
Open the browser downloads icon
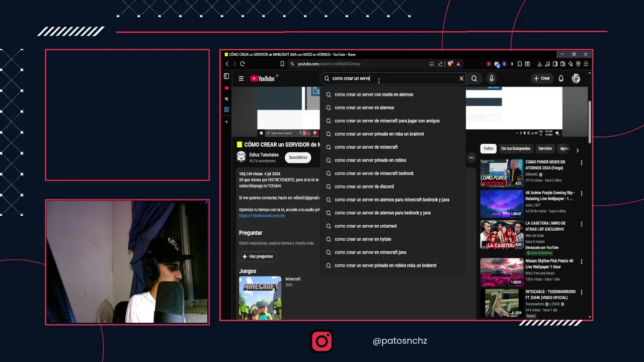(540, 64)
